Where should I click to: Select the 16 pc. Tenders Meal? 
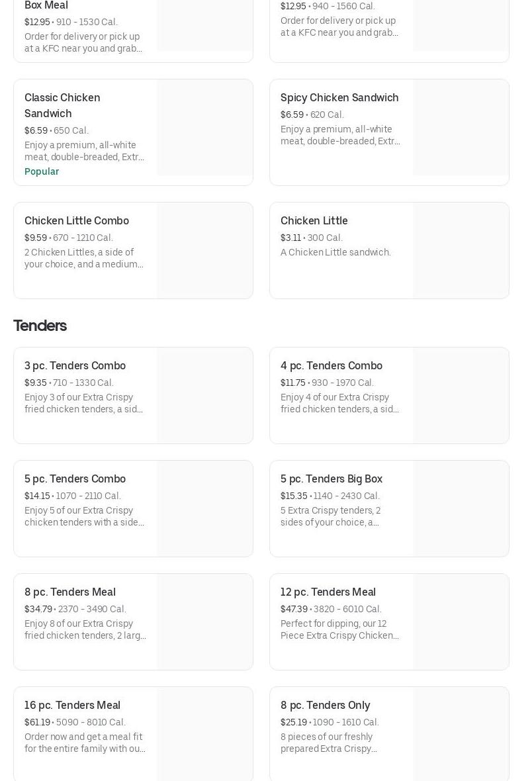point(72,706)
